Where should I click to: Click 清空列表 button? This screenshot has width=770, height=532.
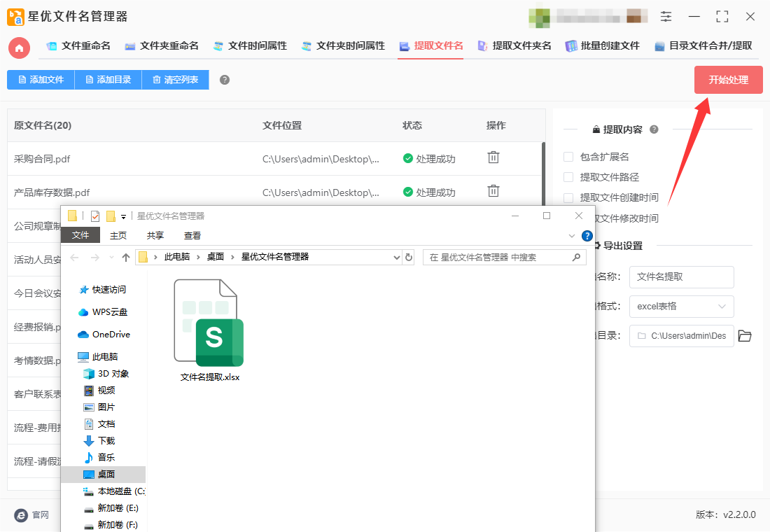(x=175, y=80)
